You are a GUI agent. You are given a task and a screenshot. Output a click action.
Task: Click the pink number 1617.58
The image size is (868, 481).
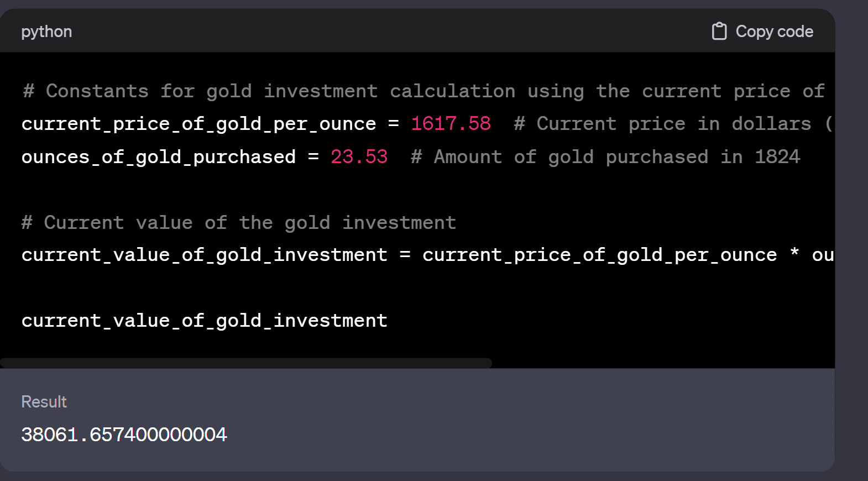tap(451, 124)
